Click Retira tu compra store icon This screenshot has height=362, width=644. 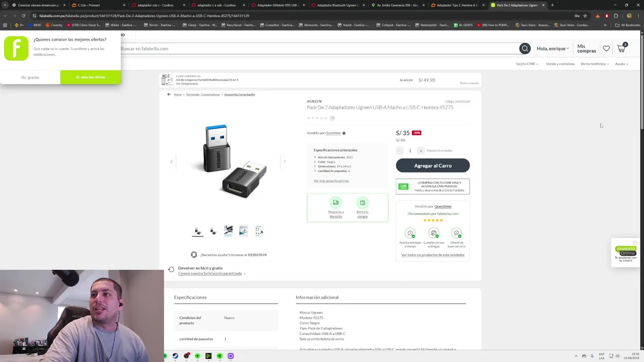(362, 203)
